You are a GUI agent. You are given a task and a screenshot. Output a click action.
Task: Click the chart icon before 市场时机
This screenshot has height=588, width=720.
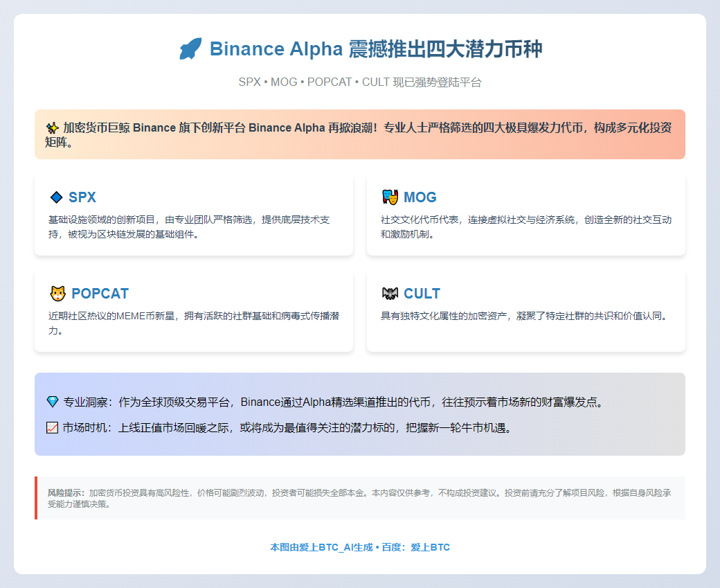(x=53, y=428)
